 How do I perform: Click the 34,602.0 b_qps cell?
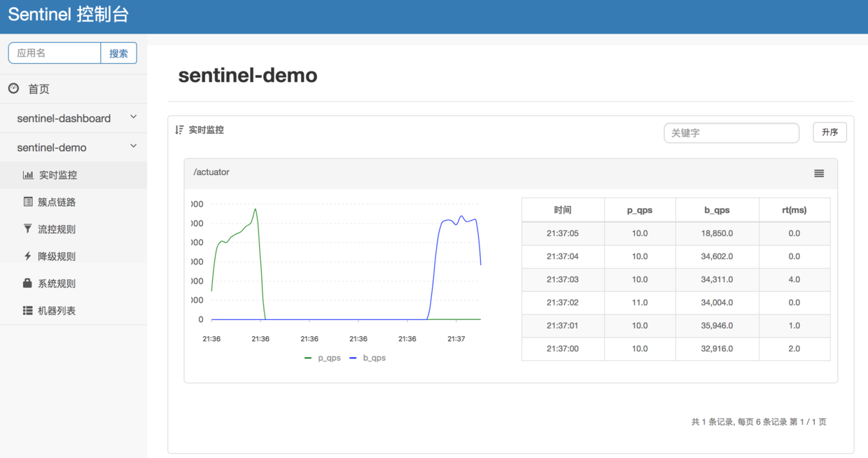coord(717,256)
